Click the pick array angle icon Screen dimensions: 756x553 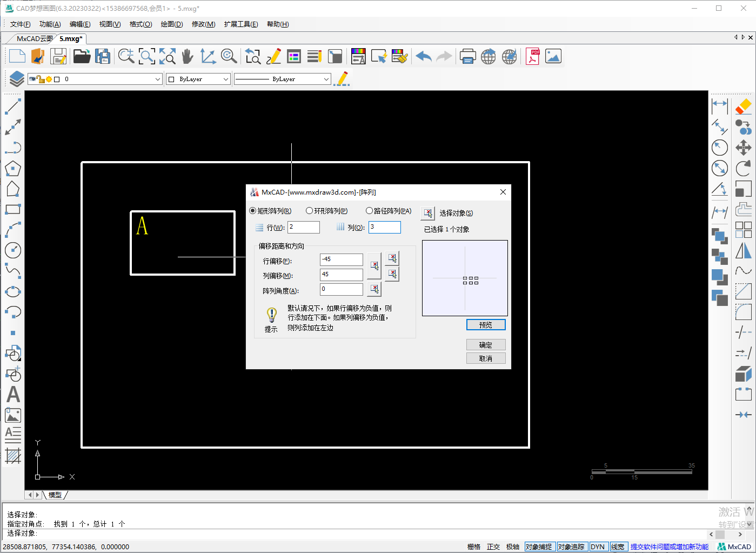click(x=374, y=289)
